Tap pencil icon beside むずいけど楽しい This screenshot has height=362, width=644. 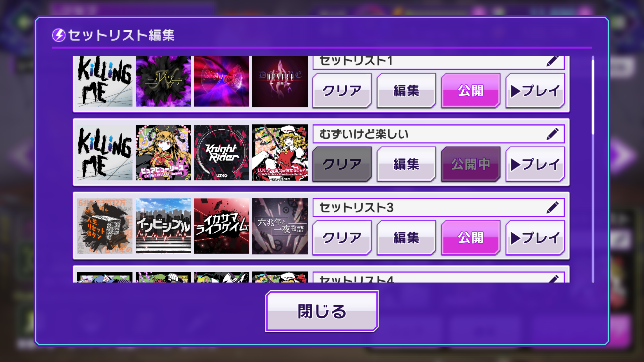pyautogui.click(x=552, y=134)
